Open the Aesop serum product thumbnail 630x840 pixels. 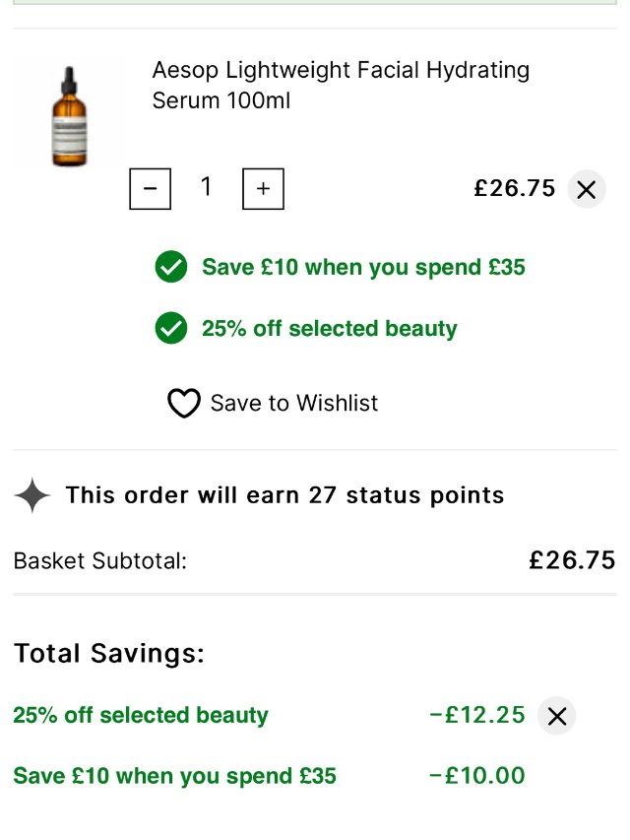[x=69, y=116]
